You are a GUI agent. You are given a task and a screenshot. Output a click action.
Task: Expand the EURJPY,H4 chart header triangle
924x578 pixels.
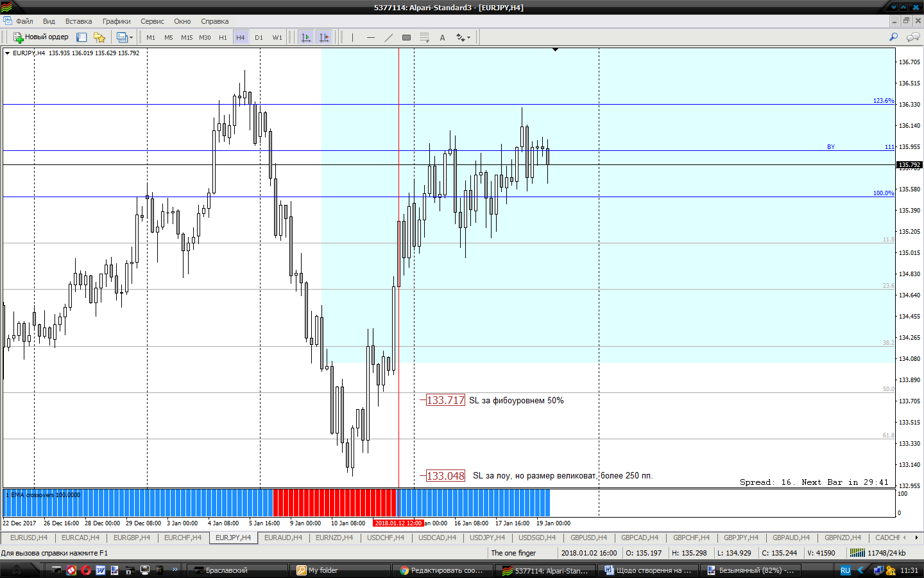(7, 53)
